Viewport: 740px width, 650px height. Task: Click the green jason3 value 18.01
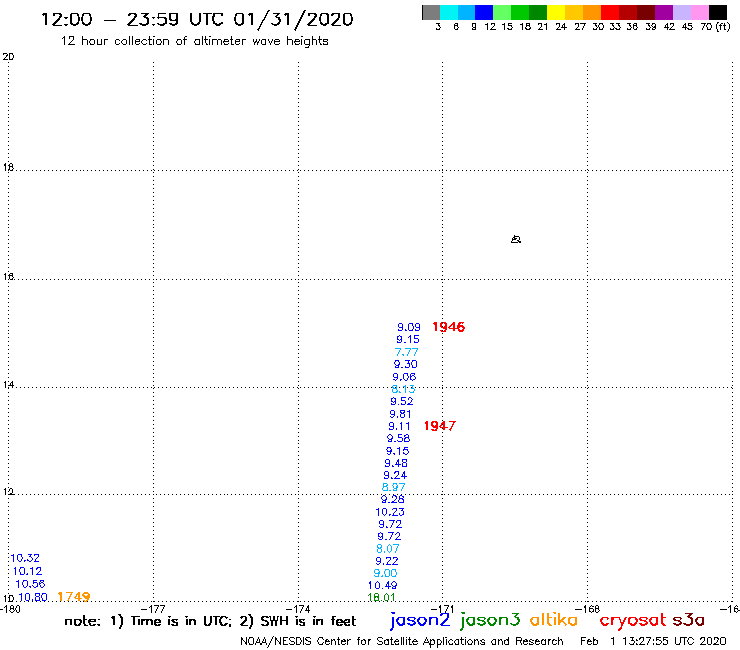pyautogui.click(x=381, y=598)
